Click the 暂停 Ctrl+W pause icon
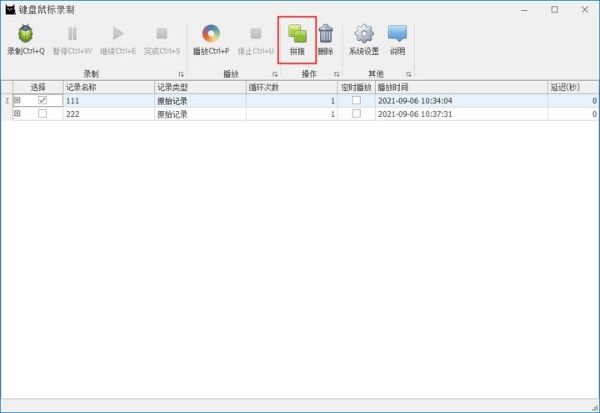The height and width of the screenshot is (413, 600). click(72, 34)
